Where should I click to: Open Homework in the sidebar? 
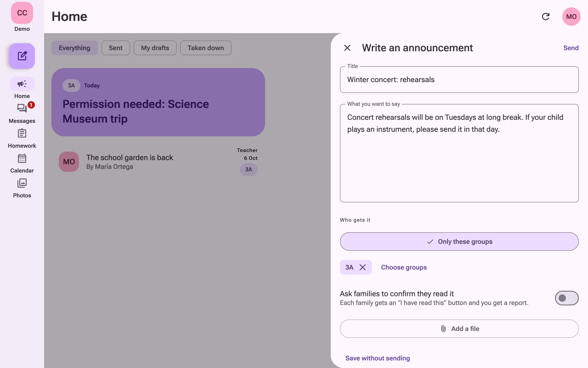22,138
